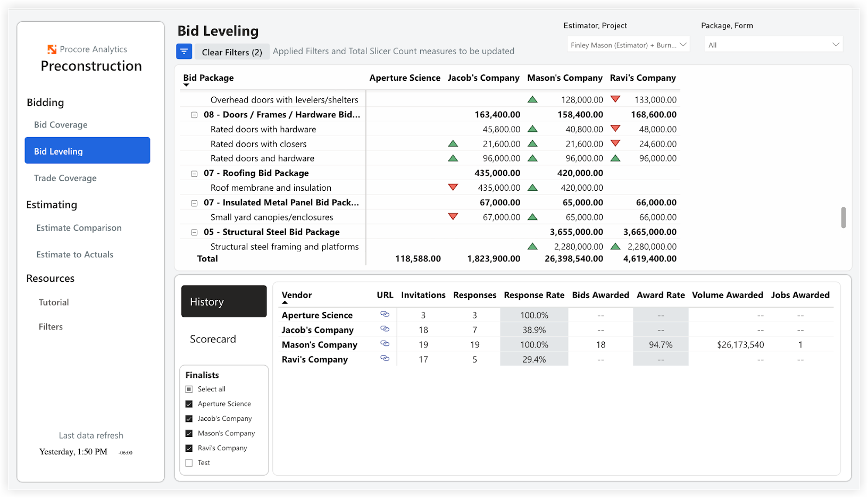
Task: Click the sort arrow under the Vendor header
Action: pos(285,301)
